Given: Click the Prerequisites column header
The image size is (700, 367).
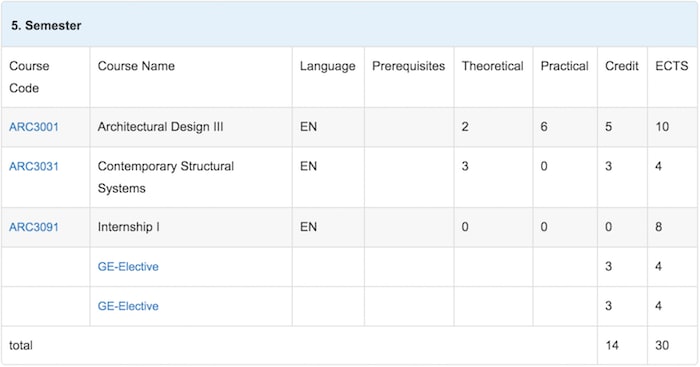Looking at the screenshot, I should click(x=408, y=66).
